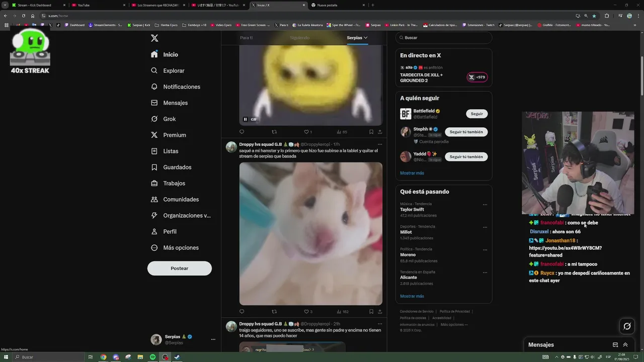Bookmark the emoji GIF post

[371, 132]
